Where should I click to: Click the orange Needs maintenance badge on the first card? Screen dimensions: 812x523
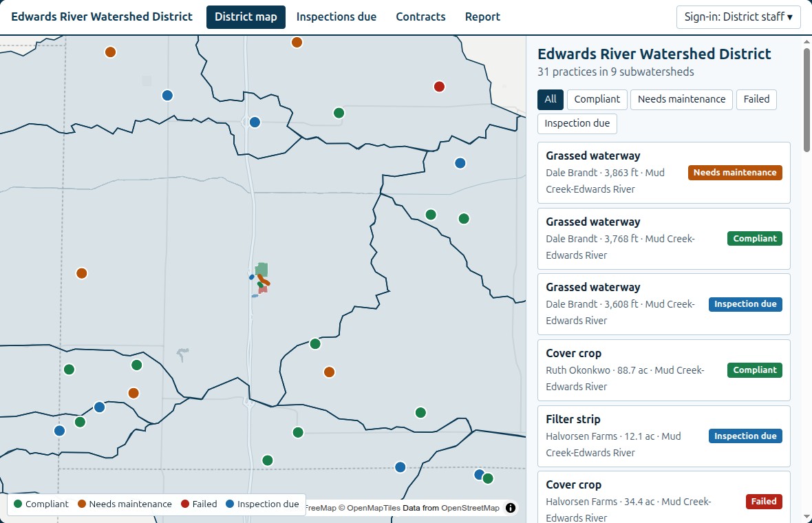click(735, 173)
